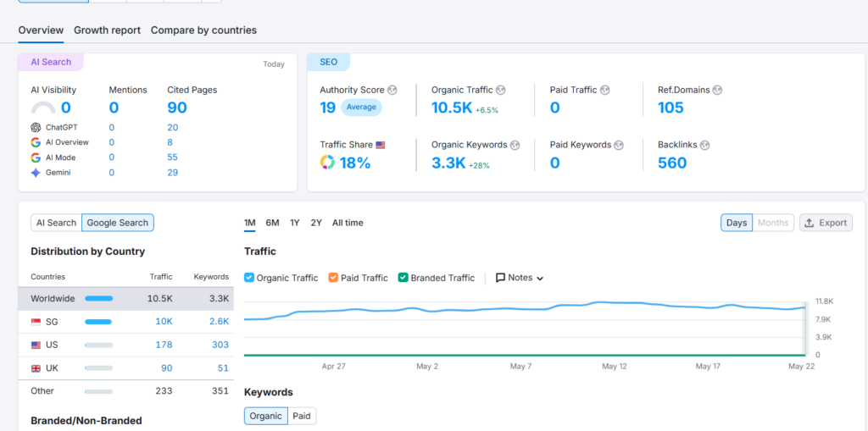Viewport: 868px width, 431px height.
Task: Click the Other row traffic value 233
Action: pos(164,391)
